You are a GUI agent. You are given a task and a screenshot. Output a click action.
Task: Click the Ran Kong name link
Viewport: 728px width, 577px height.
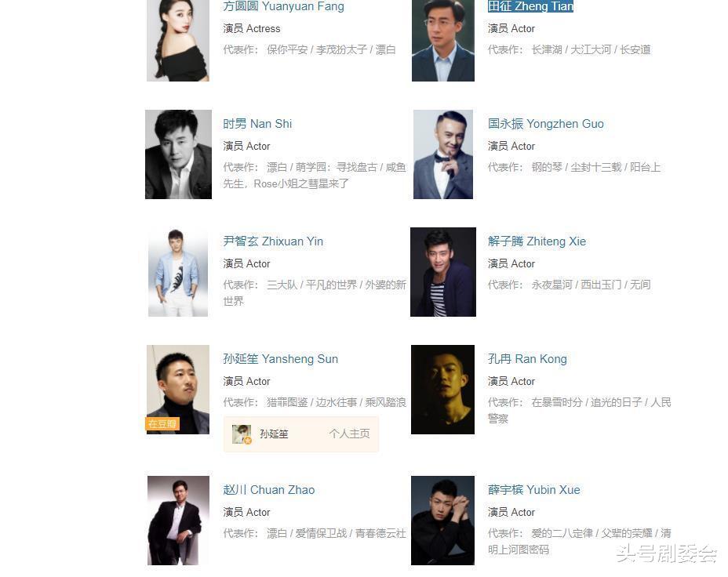pos(527,359)
